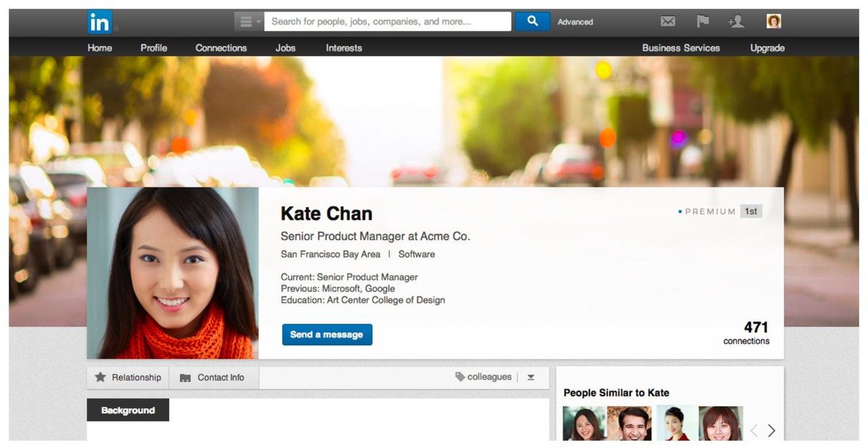This screenshot has width=868, height=448.
Task: Open the Profile menu item
Action: click(x=153, y=48)
